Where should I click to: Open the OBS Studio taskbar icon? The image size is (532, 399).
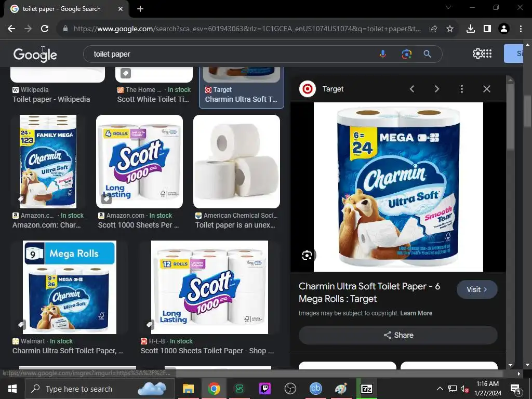click(x=290, y=389)
